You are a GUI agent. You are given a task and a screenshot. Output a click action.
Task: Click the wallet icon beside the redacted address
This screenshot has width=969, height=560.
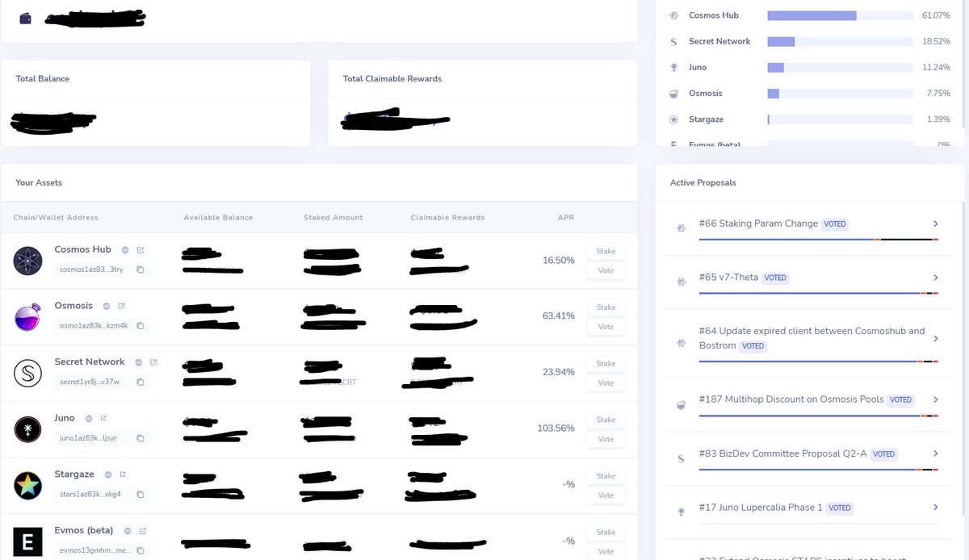[x=25, y=19]
